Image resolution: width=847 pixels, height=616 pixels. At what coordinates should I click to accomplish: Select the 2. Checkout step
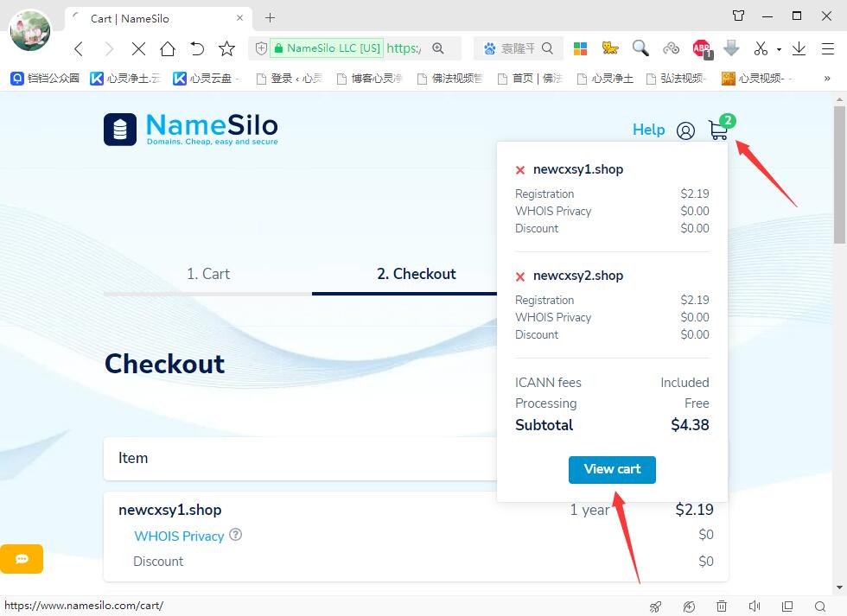pos(416,274)
